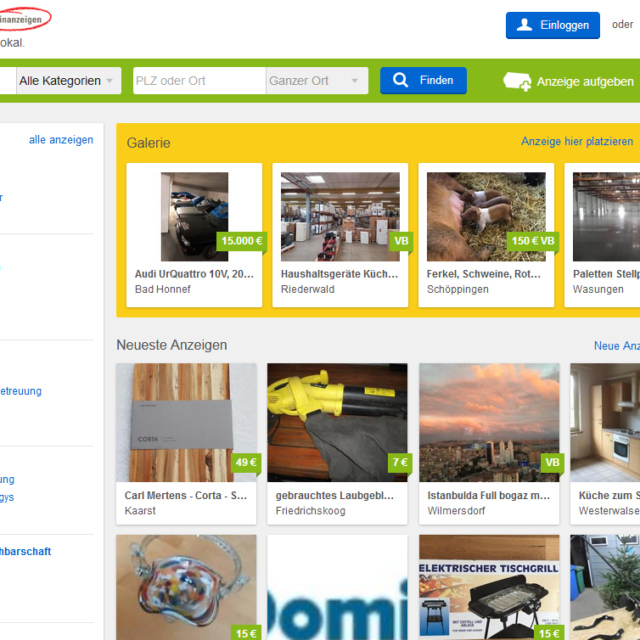Image resolution: width=640 pixels, height=640 pixels.
Task: Click the Finden label text
Action: (x=436, y=80)
